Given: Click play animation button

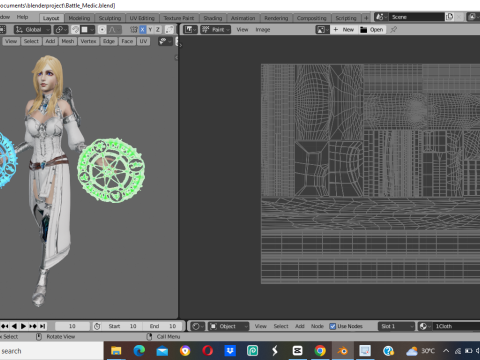Looking at the screenshot, I should coord(23,326).
